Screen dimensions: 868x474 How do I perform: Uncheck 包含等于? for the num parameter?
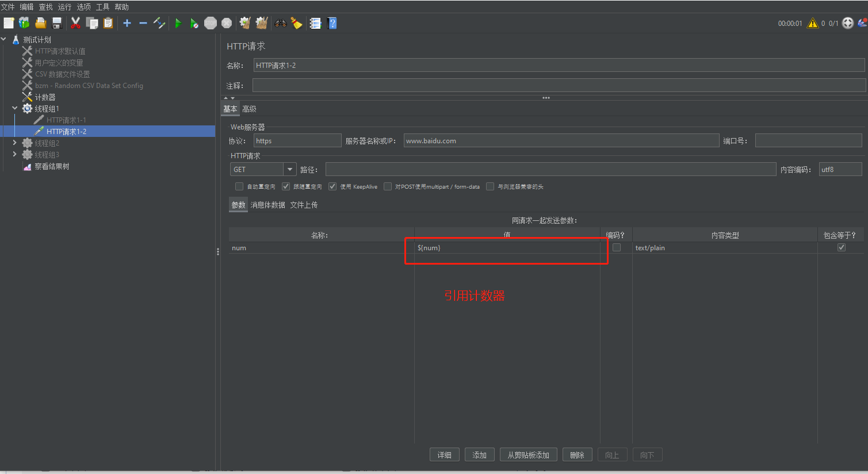coord(842,247)
